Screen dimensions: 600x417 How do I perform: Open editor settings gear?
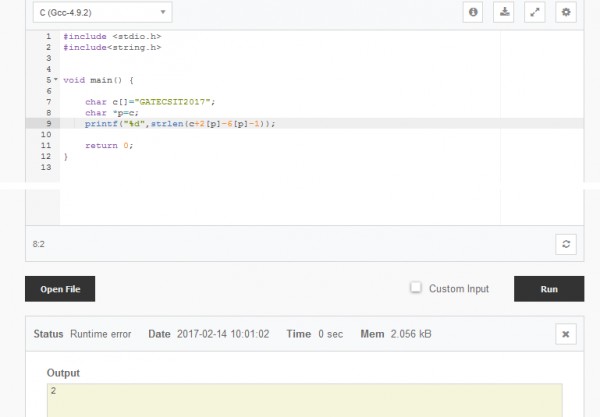566,12
